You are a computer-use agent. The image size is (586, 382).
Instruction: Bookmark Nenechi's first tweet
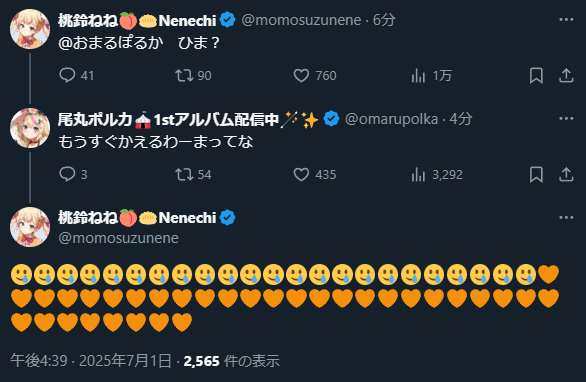pyautogui.click(x=536, y=76)
